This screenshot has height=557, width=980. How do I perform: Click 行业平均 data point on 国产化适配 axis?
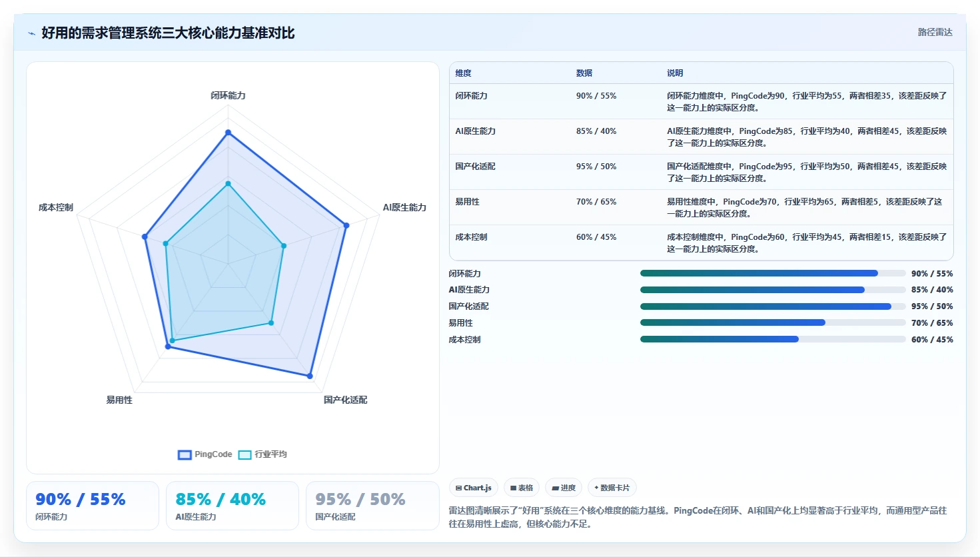[271, 323]
